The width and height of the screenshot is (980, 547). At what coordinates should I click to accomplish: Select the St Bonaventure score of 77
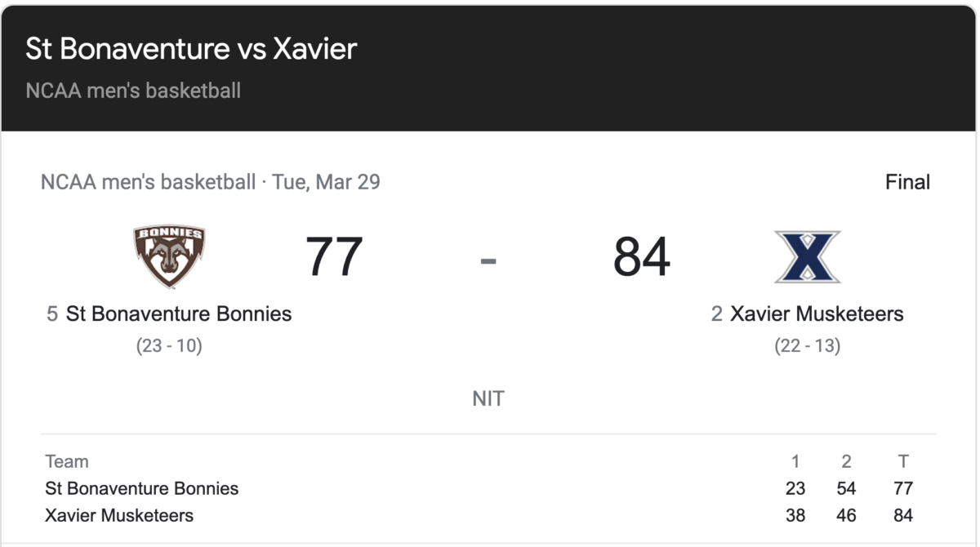coord(334,257)
